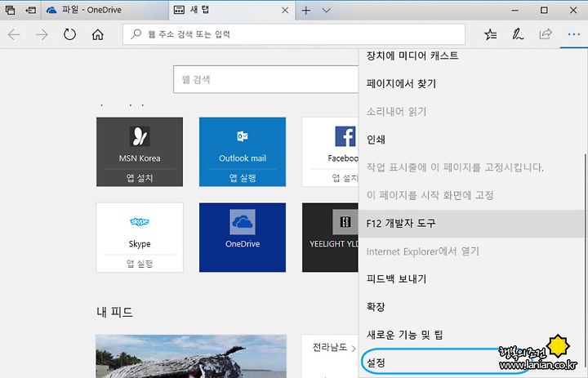588x378 pixels.
Task: Switch to the 파일 - OneDrive tab
Action: (105, 10)
